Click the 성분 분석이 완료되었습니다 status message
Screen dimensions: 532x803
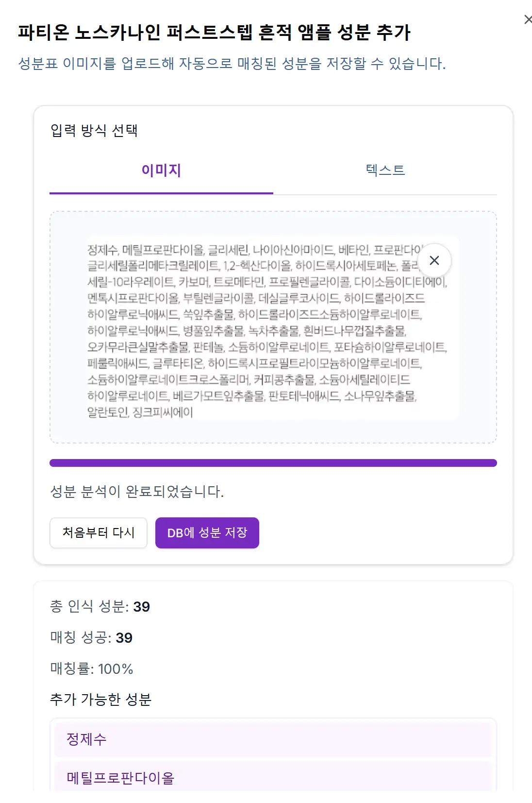coord(137,491)
